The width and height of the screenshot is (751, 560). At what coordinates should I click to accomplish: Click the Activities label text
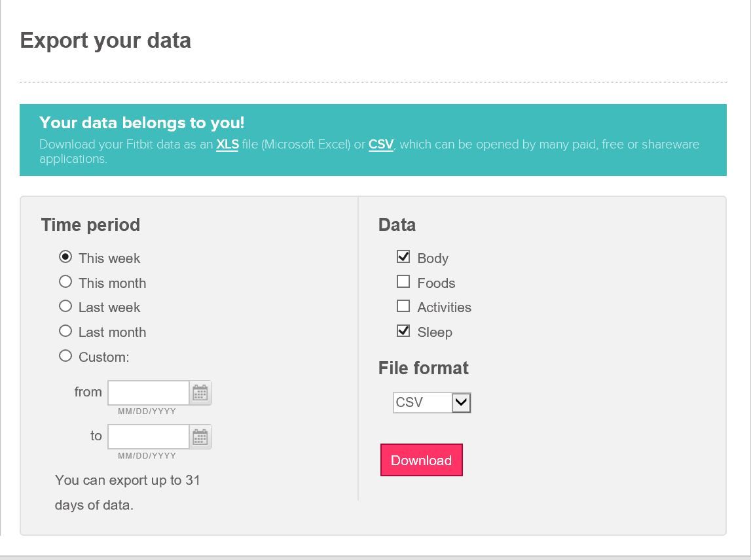coord(444,307)
